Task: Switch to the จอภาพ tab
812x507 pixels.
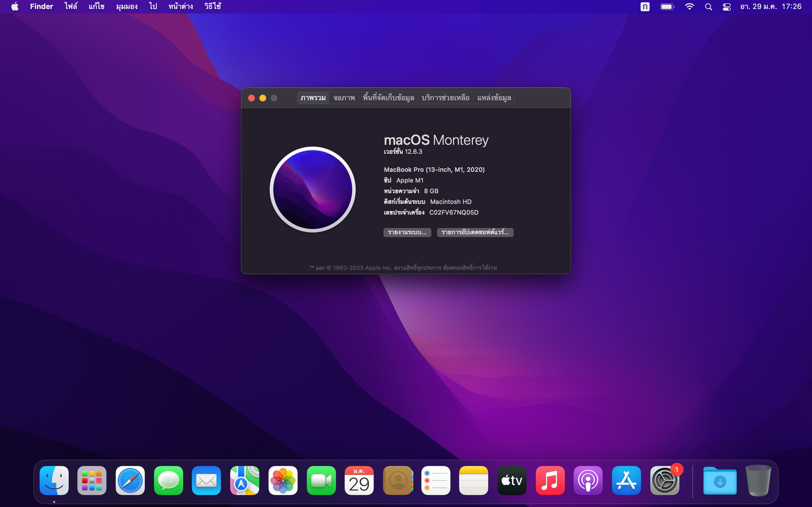Action: point(344,98)
